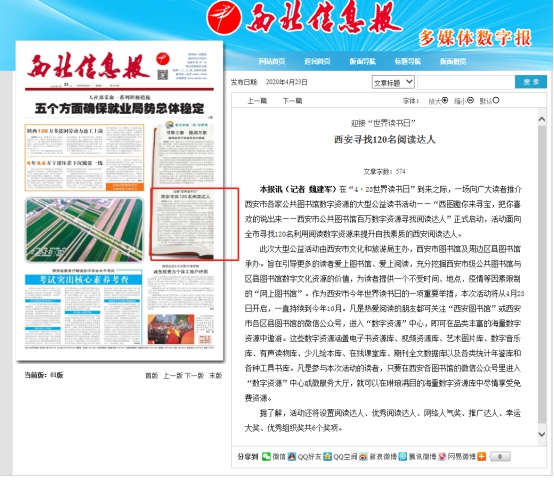Click article scrollbar up arrow
554x482 pixels.
click(542, 119)
